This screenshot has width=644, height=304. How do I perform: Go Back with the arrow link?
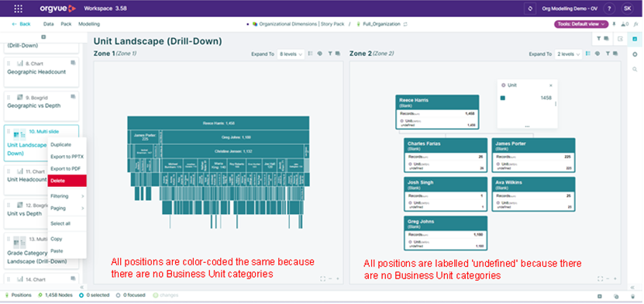coord(22,24)
